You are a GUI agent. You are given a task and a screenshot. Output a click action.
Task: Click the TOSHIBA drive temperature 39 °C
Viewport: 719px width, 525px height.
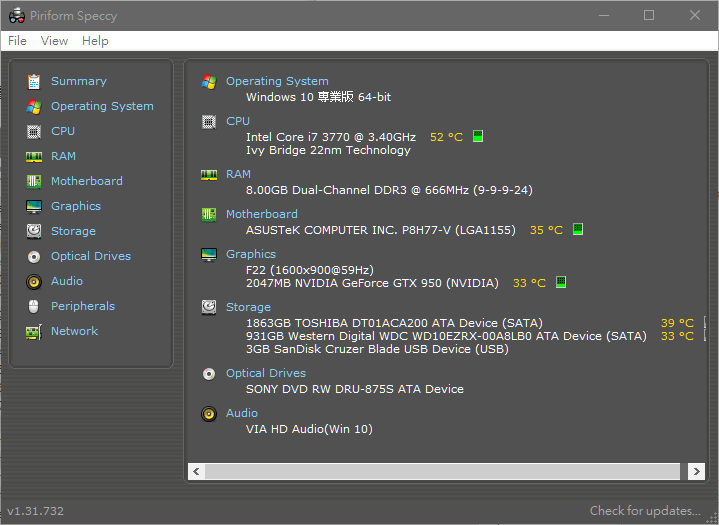click(x=677, y=323)
